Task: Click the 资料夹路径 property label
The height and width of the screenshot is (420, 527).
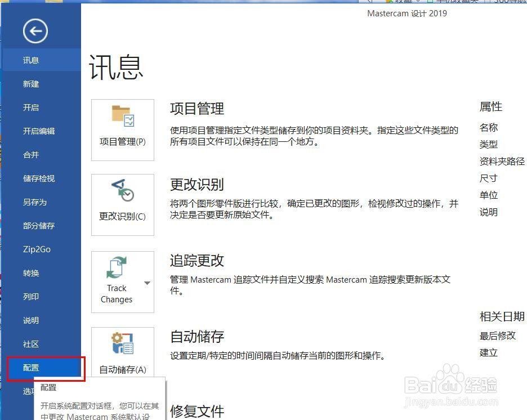Action: tap(502, 161)
